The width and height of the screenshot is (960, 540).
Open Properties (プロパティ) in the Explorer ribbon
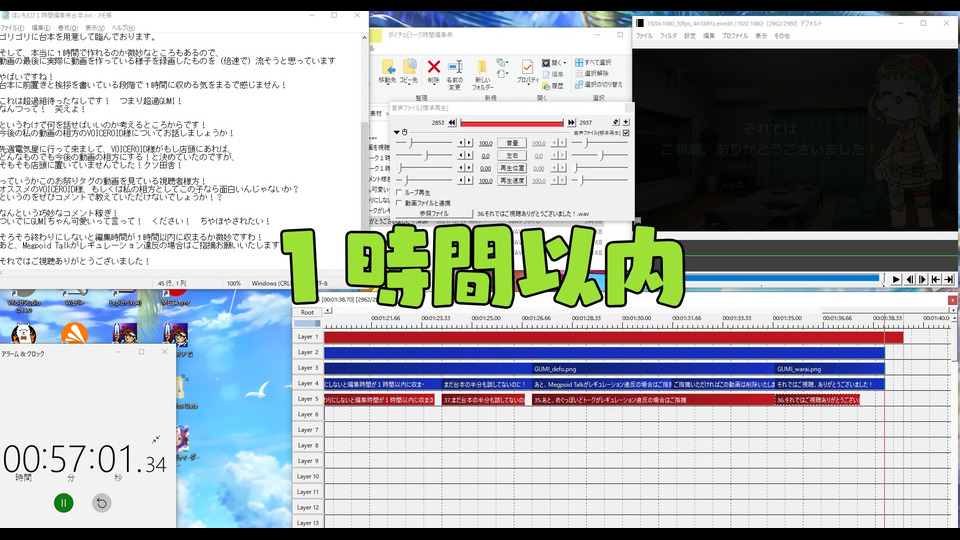527,71
